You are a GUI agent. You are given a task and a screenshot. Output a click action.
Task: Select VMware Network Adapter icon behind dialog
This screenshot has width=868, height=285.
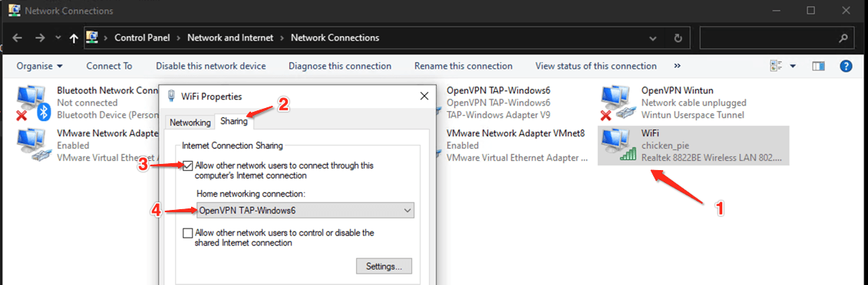[34, 145]
